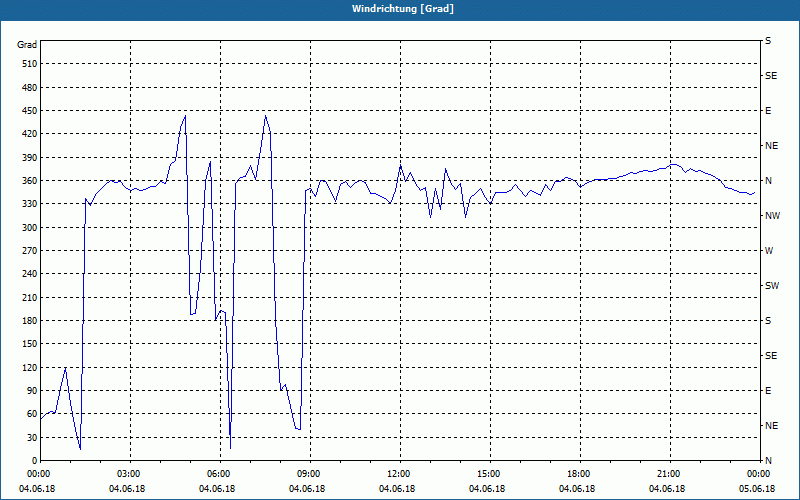Viewport: 800px width, 500px height.
Task: Click the N compass label at 360 gridline
Action: point(768,181)
